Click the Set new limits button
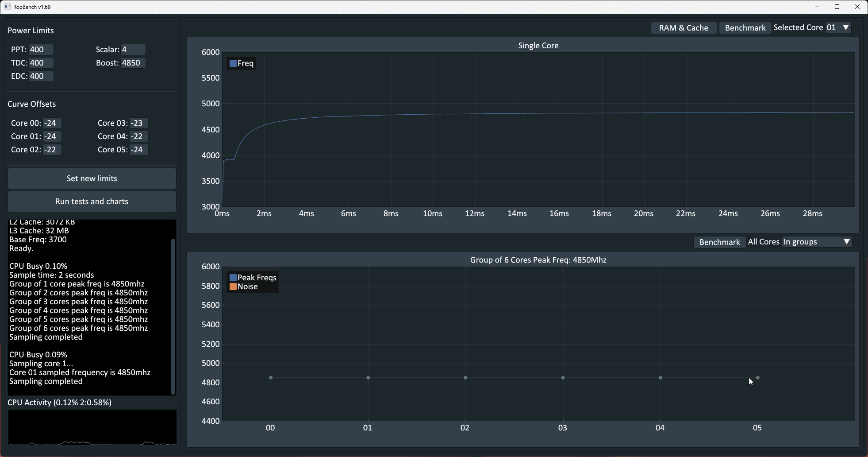Screen dimensions: 868x457 point(92,178)
